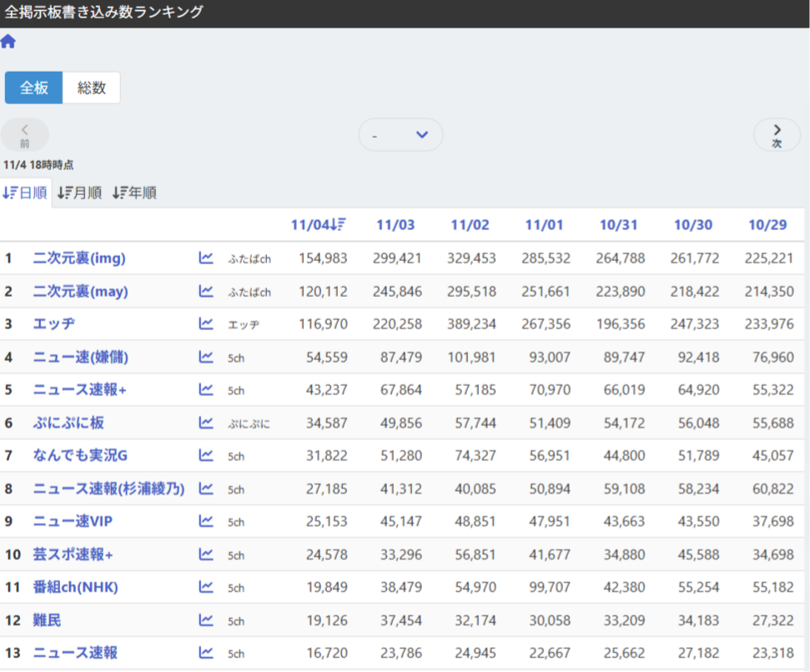Viewport: 810px width, 672px height.
Task: Sort by the 11/04 column header
Action: (319, 225)
